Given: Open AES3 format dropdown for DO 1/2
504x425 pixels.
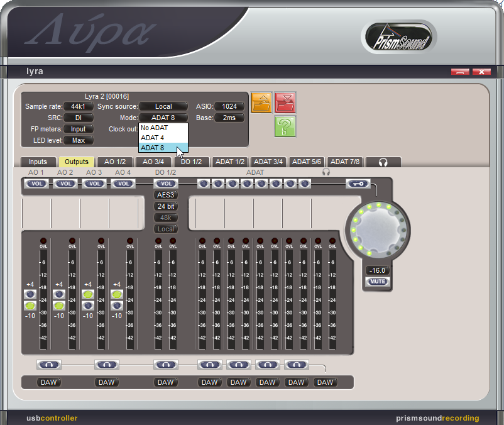Looking at the screenshot, I should click(166, 195).
